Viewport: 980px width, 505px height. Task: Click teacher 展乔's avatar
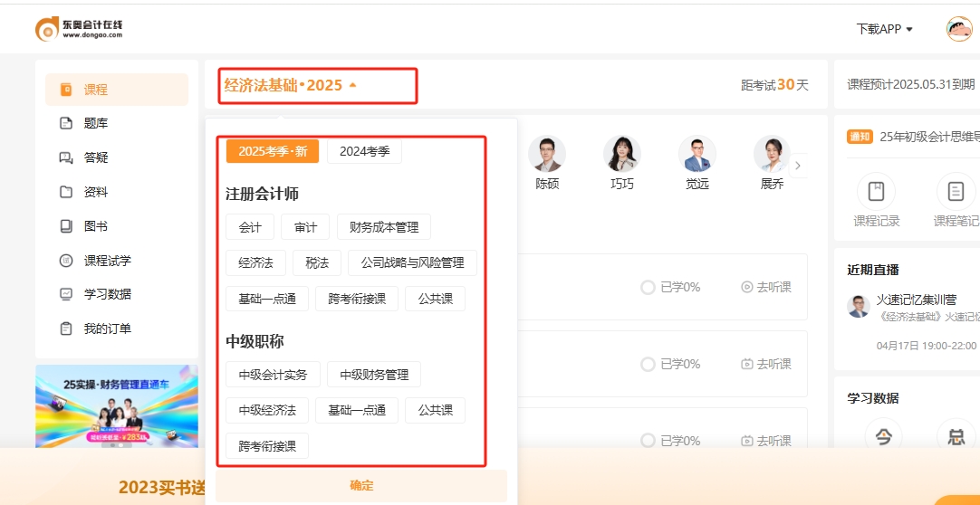[772, 154]
